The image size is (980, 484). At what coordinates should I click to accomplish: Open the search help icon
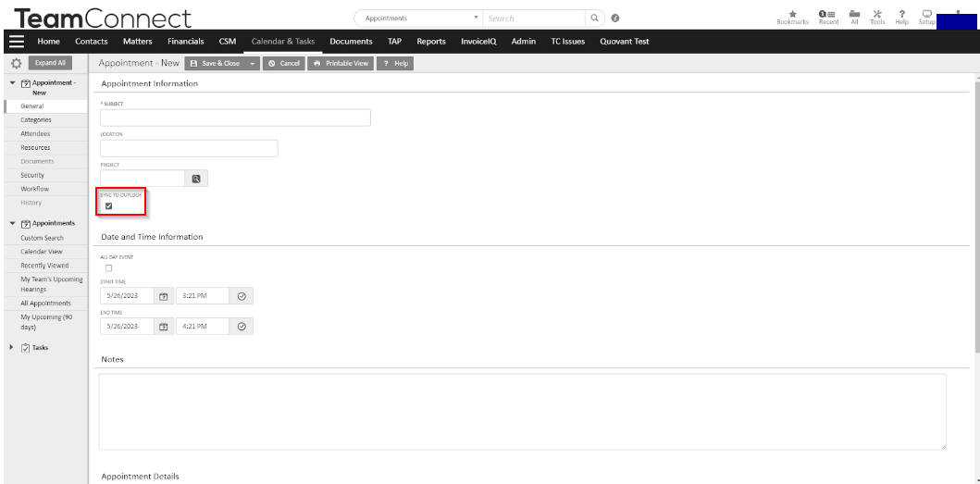pos(615,19)
